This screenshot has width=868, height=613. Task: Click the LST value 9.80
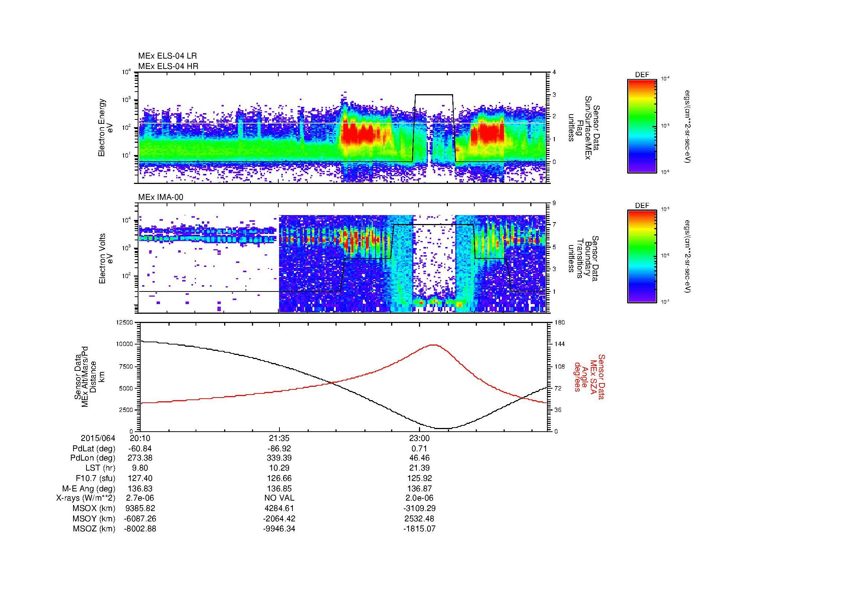point(140,468)
